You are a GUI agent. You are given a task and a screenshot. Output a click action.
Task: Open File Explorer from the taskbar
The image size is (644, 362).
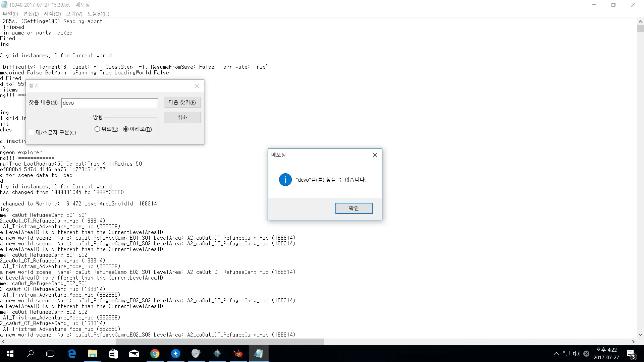pyautogui.click(x=92, y=354)
